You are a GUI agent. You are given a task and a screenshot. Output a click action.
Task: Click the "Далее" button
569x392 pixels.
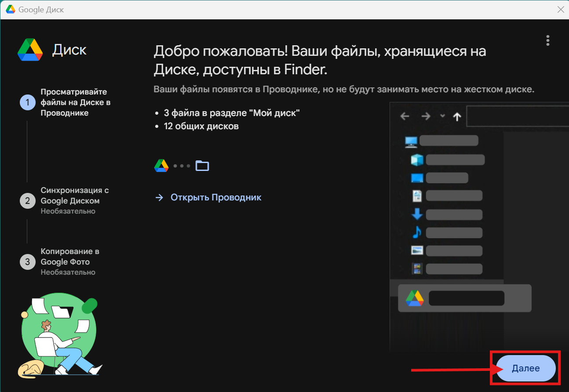[525, 368]
